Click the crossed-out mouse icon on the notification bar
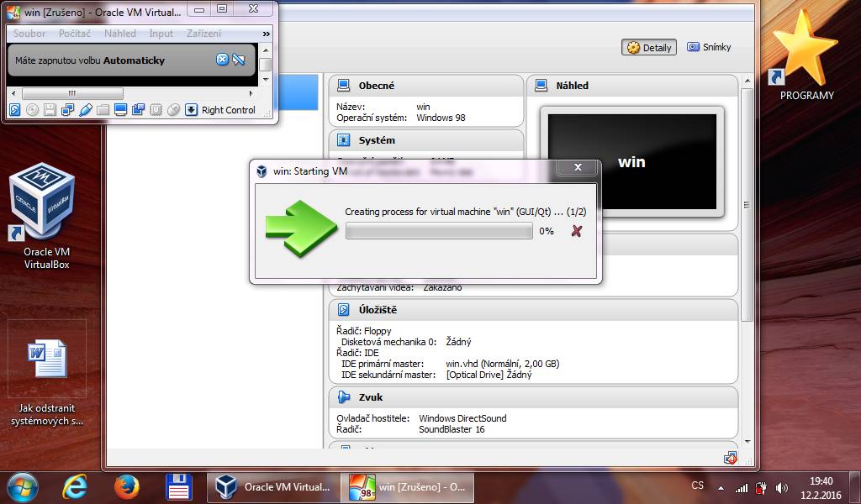 point(238,60)
